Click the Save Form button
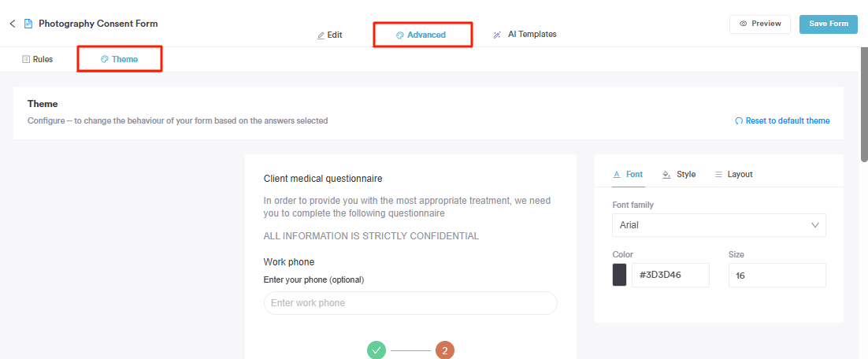The height and width of the screenshot is (359, 868). [828, 24]
